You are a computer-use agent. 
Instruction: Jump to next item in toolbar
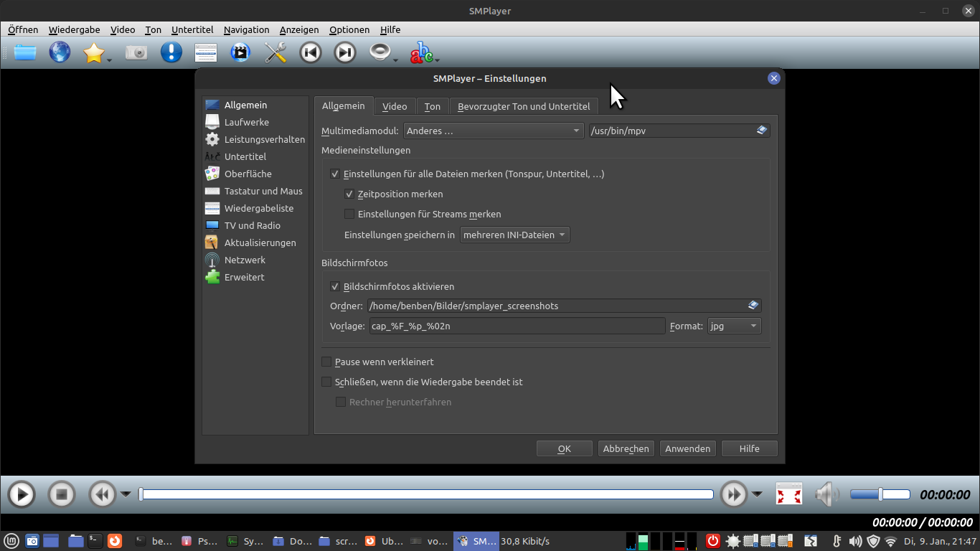coord(345,52)
